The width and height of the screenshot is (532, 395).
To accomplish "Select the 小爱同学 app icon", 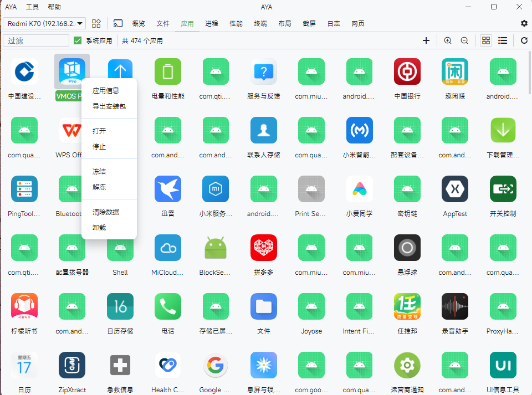I will pos(359,189).
